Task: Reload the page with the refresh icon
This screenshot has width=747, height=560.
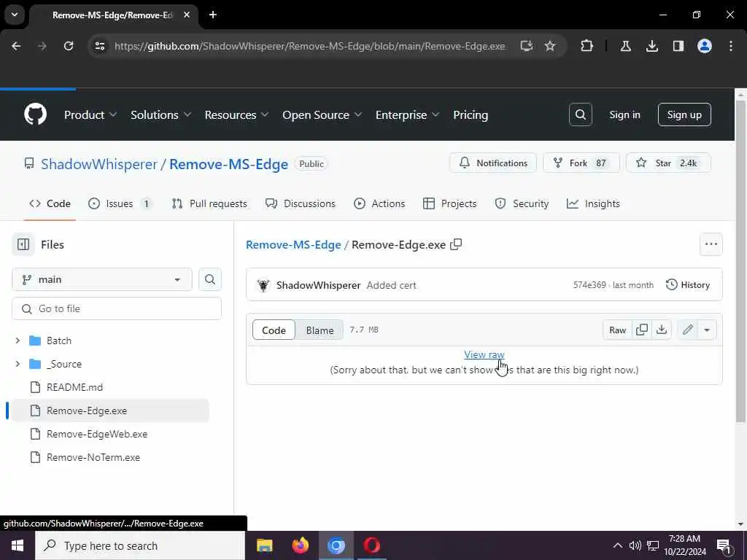Action: tap(69, 46)
